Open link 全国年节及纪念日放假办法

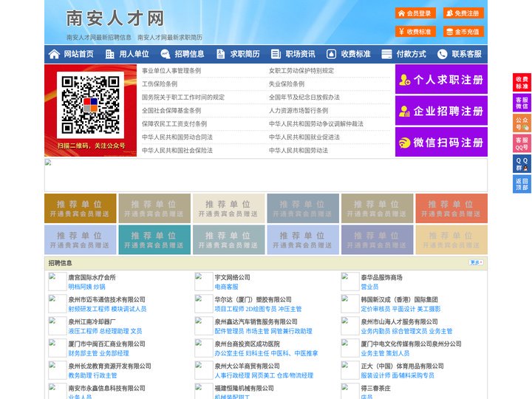304,97
